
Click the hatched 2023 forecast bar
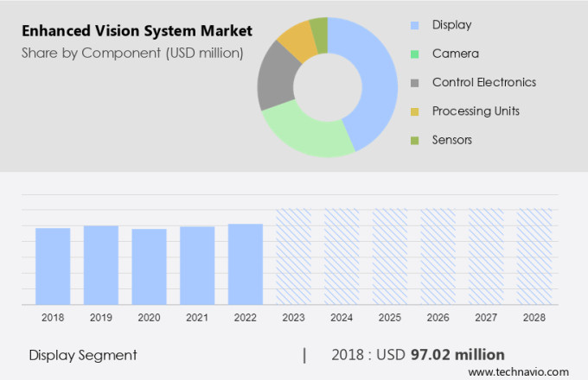[293, 256]
